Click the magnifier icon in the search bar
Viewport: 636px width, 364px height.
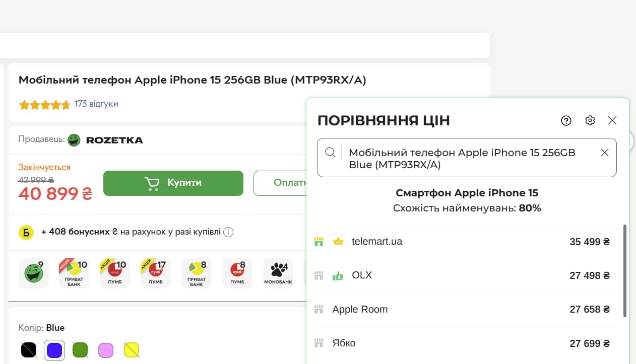pos(331,152)
